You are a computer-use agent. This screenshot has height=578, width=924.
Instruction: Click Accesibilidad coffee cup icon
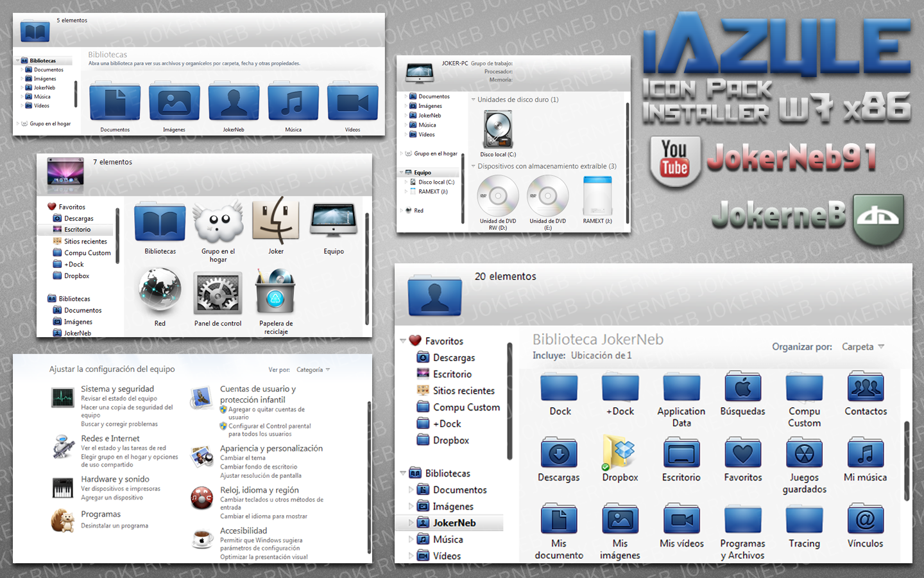click(202, 539)
